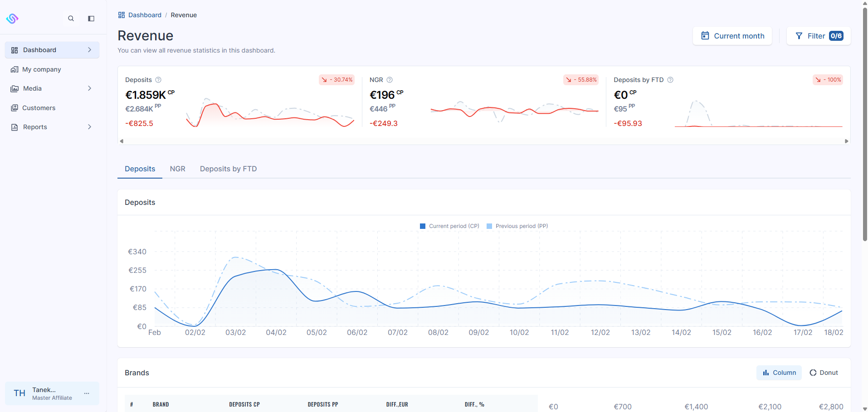Open the Filter panel button
Screen dimensions: 868x412
[818, 36]
